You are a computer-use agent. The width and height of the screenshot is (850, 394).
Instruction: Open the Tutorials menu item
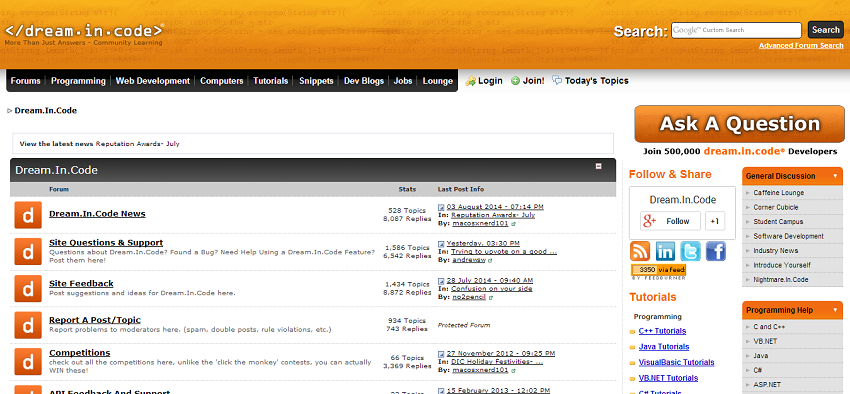pos(271,81)
